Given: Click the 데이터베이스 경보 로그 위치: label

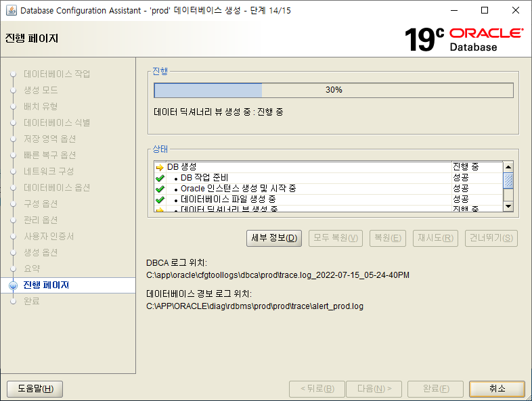Looking at the screenshot, I should (199, 294).
